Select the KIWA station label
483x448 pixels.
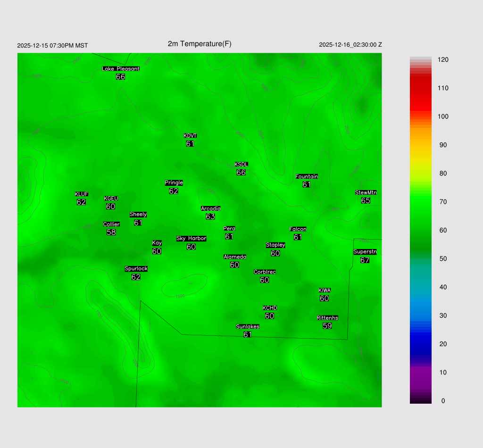pyautogui.click(x=324, y=290)
